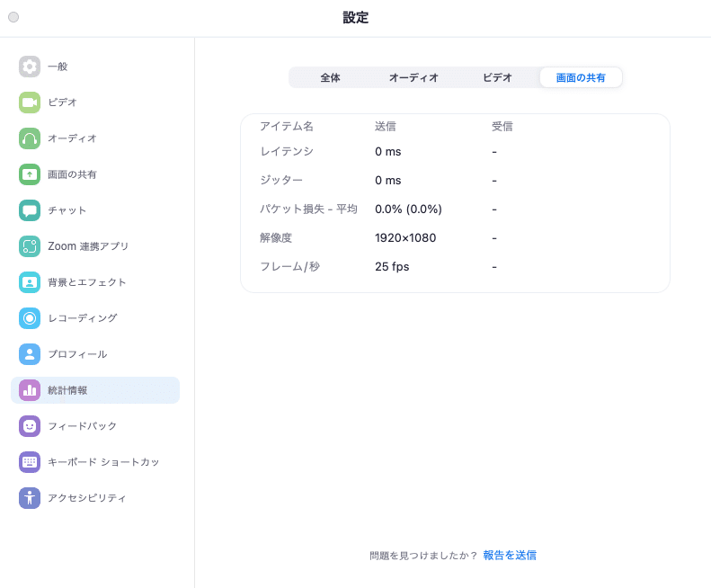This screenshot has width=711, height=588.
Task: Click the 1920×1080 resolution value
Action: point(405,237)
